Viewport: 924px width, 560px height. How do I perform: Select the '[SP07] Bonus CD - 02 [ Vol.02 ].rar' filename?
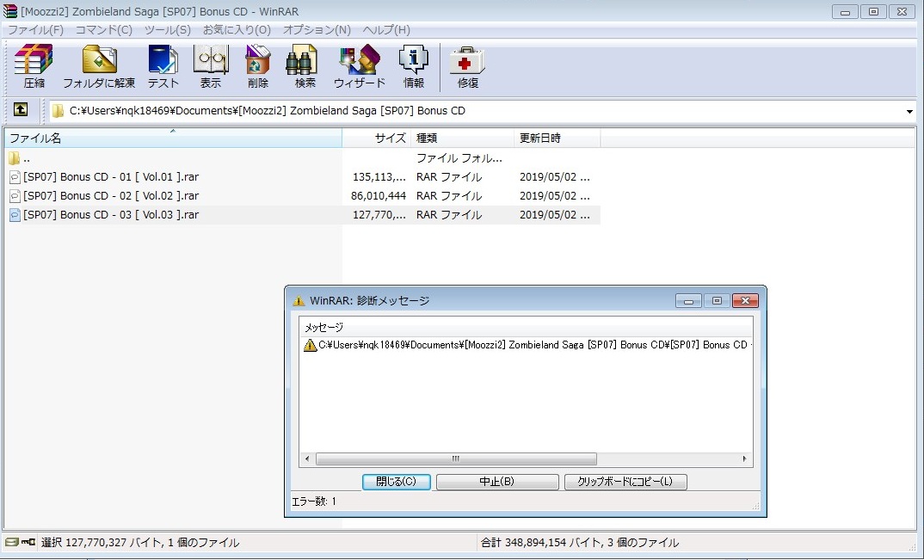(111, 196)
